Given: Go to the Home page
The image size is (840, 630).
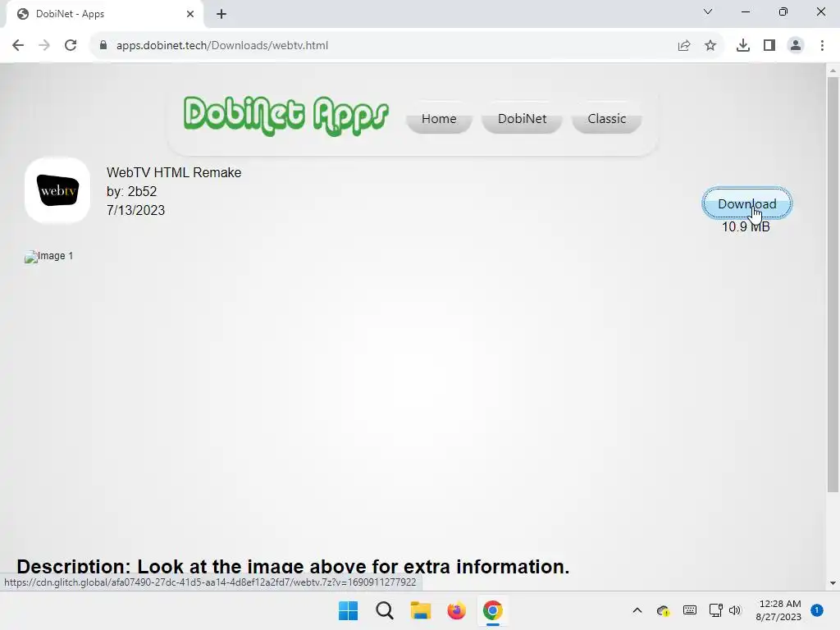Looking at the screenshot, I should 439,118.
